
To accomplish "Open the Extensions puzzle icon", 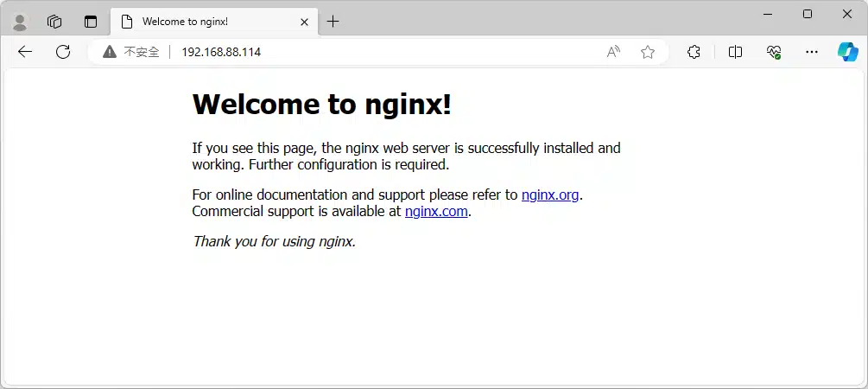I will pos(694,52).
